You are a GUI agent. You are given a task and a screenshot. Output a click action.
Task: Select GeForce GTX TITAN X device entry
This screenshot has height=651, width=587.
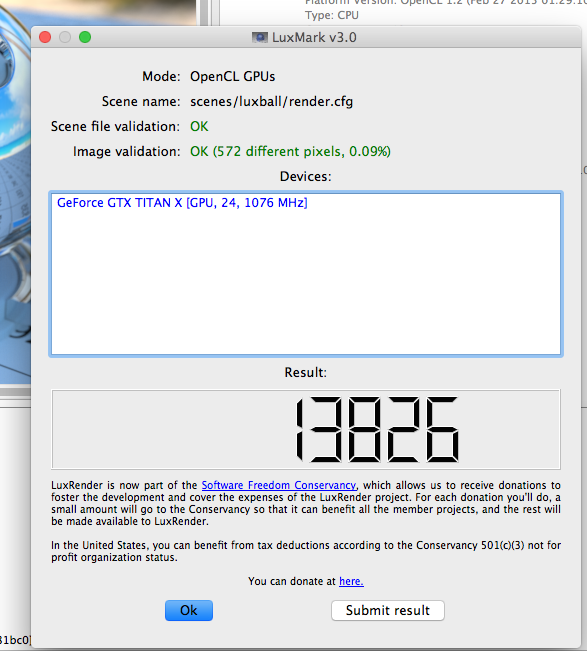coord(182,203)
